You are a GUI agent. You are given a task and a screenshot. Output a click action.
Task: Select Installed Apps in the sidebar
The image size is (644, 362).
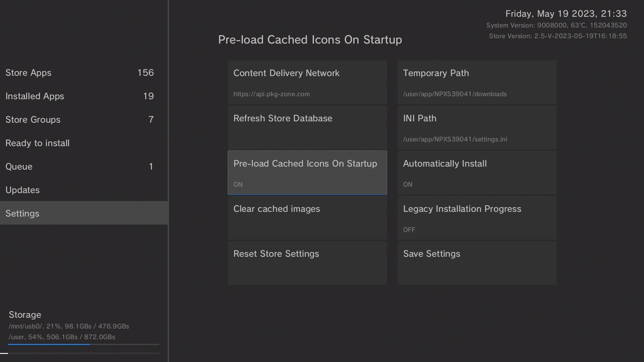[x=84, y=96]
